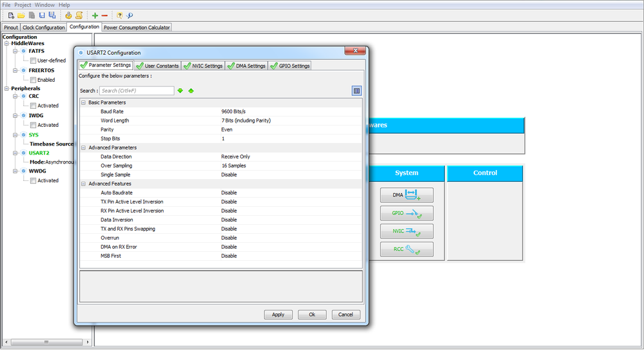644x351 pixels.
Task: Click the green plus toolbar icon
Action: (x=95, y=15)
